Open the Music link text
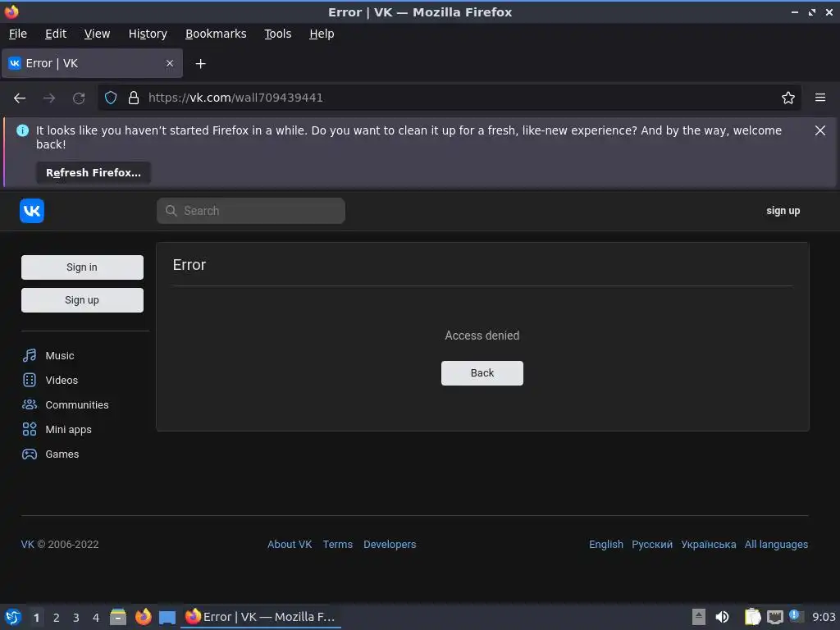This screenshot has height=630, width=840. pyautogui.click(x=60, y=356)
